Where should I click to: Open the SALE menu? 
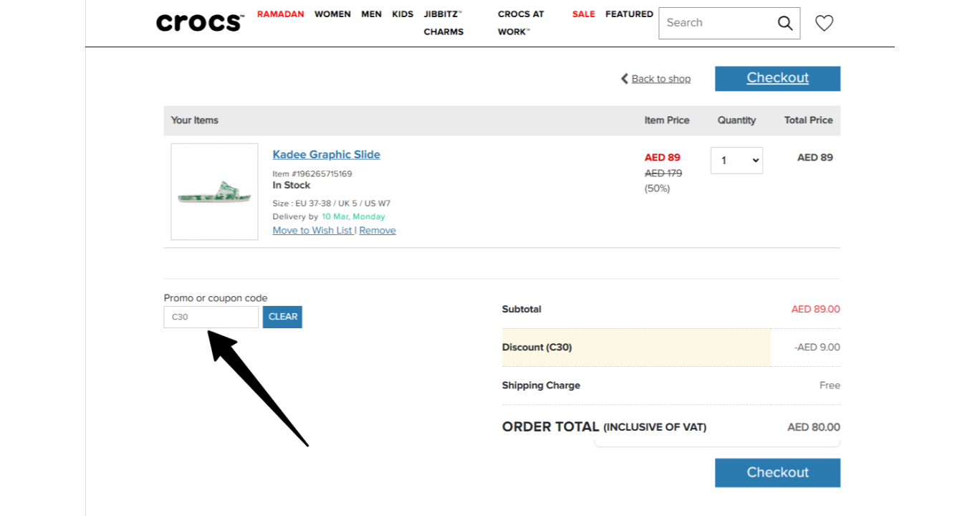584,14
